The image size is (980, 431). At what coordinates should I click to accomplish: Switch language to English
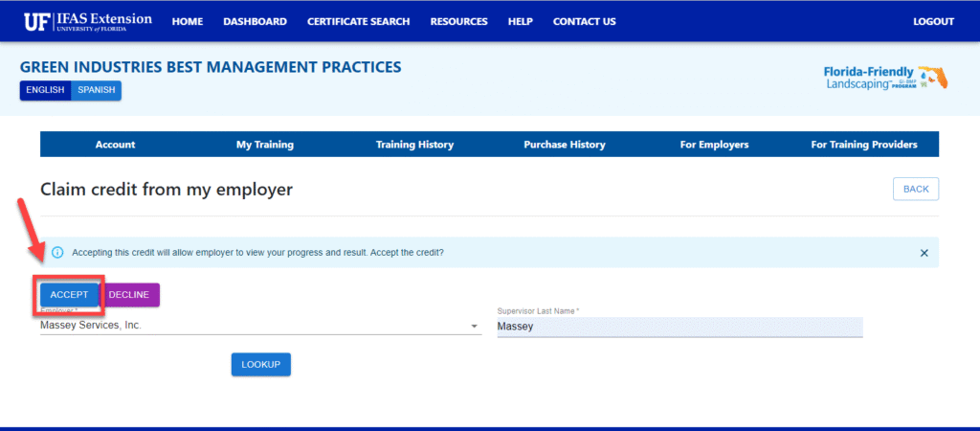coord(45,90)
